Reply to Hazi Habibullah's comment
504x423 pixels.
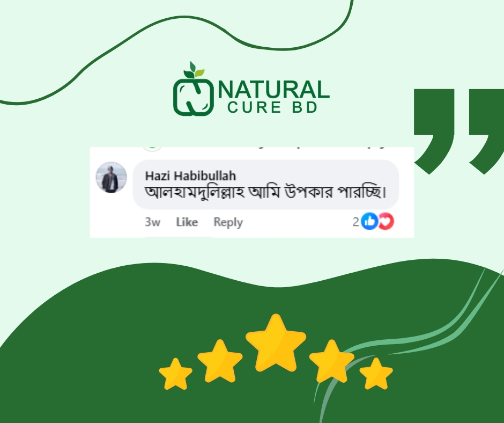[x=228, y=222]
